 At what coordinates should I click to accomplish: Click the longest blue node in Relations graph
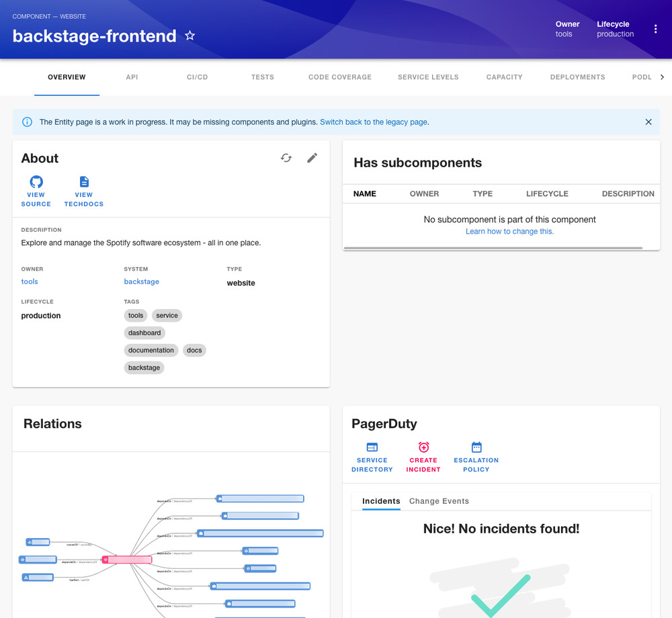[x=260, y=533]
